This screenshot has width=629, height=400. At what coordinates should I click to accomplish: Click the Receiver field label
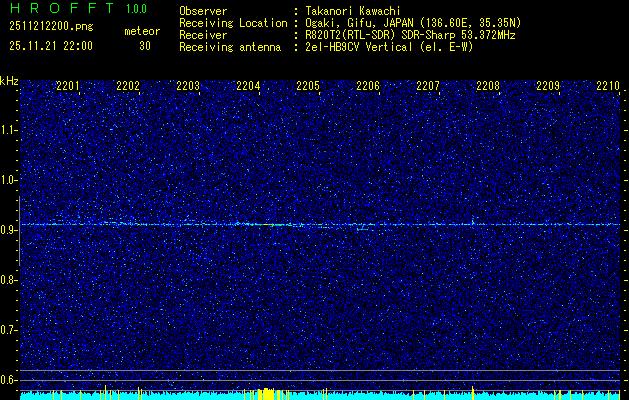coord(203,35)
